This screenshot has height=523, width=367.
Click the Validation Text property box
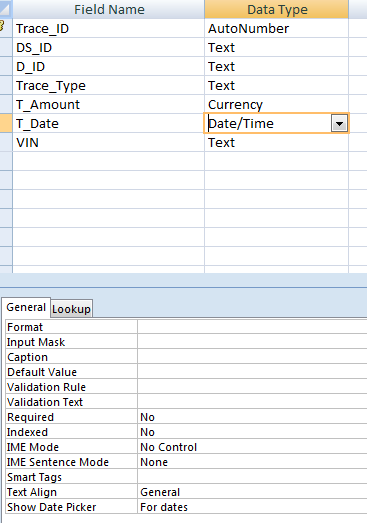coord(252,402)
